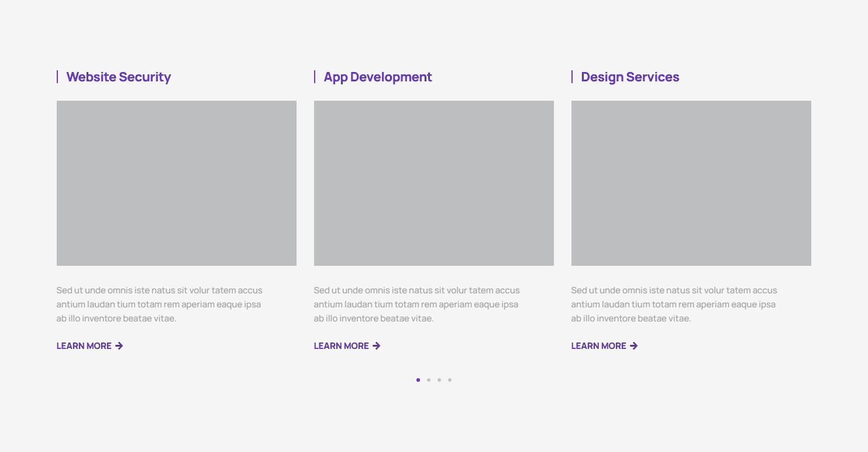Click the description paragraph under Design Services image
The height and width of the screenshot is (452, 868).
point(674,304)
